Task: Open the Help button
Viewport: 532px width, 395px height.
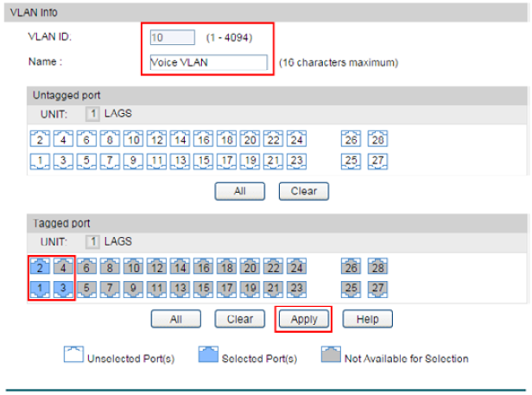Action: coord(367,319)
